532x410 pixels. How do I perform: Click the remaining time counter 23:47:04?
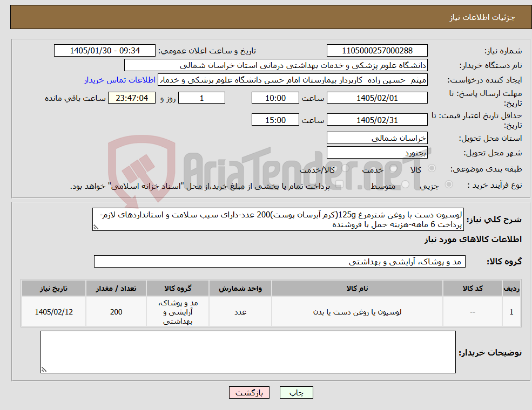point(132,98)
